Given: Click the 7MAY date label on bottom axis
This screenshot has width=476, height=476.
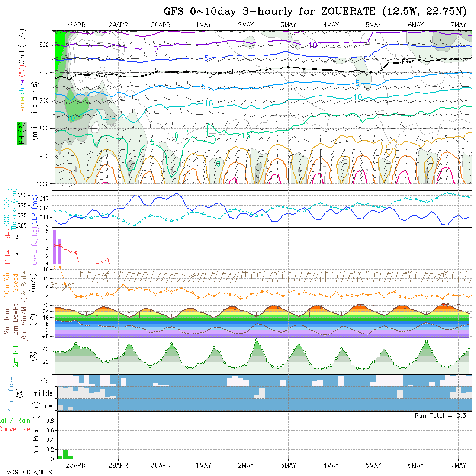Looking at the screenshot, I should click(x=458, y=465).
